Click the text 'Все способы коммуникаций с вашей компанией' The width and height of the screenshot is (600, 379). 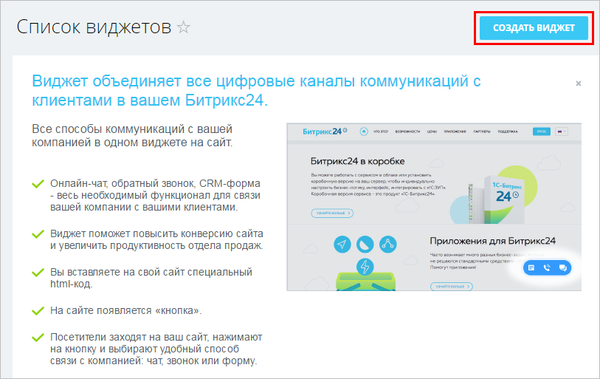pos(132,136)
